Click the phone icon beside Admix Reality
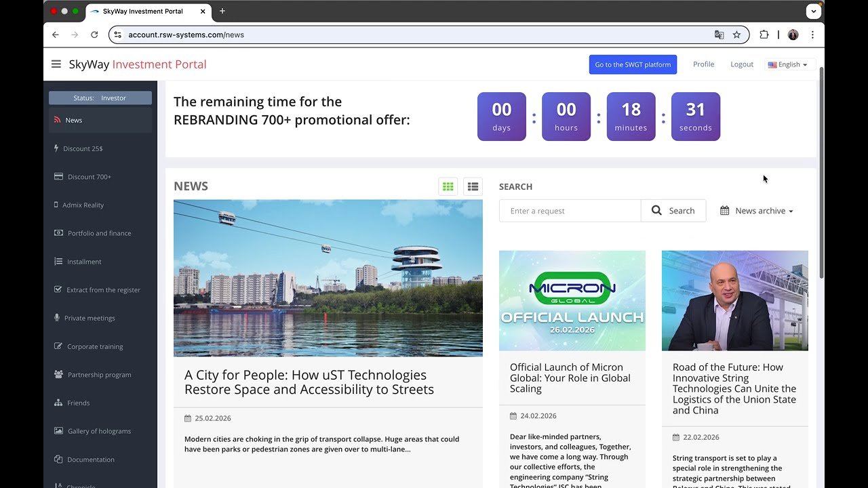Screen dimensions: 868x488 [x=56, y=205]
